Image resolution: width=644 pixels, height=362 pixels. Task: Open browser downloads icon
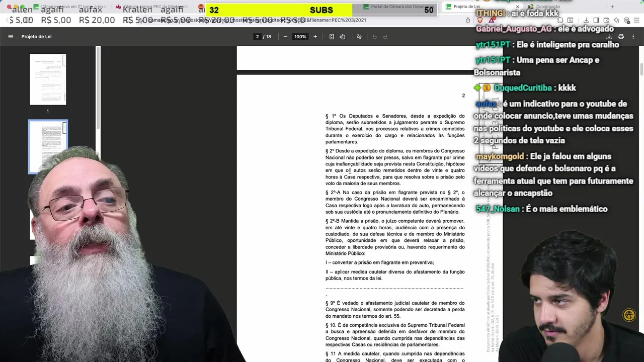[586, 20]
